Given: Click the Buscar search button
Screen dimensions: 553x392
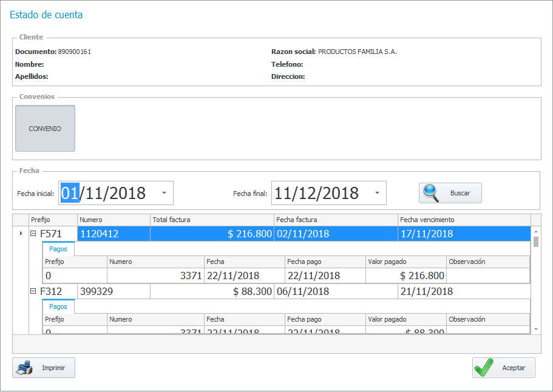Looking at the screenshot, I should tap(450, 193).
